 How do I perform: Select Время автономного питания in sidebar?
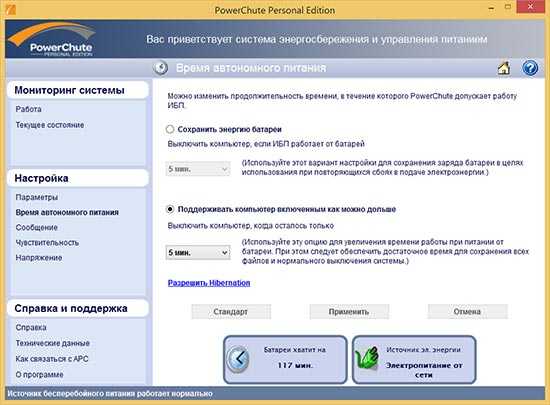(67, 212)
